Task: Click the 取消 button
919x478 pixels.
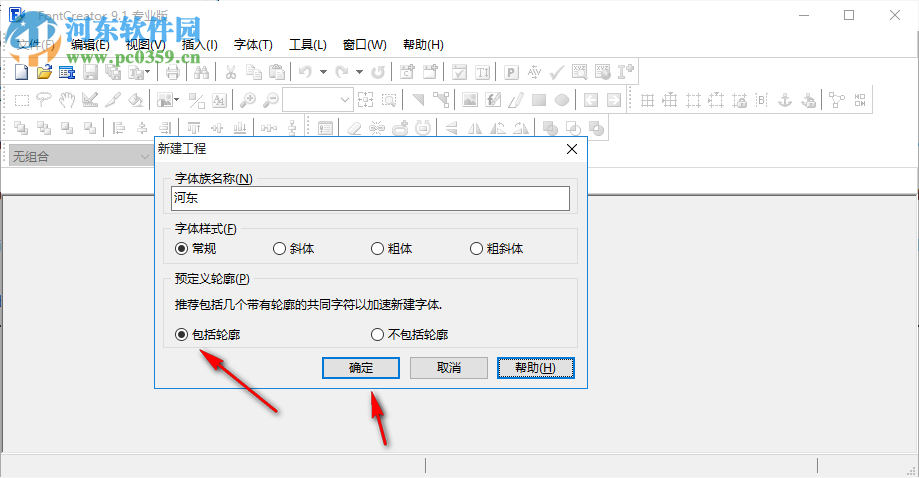Action: (449, 368)
